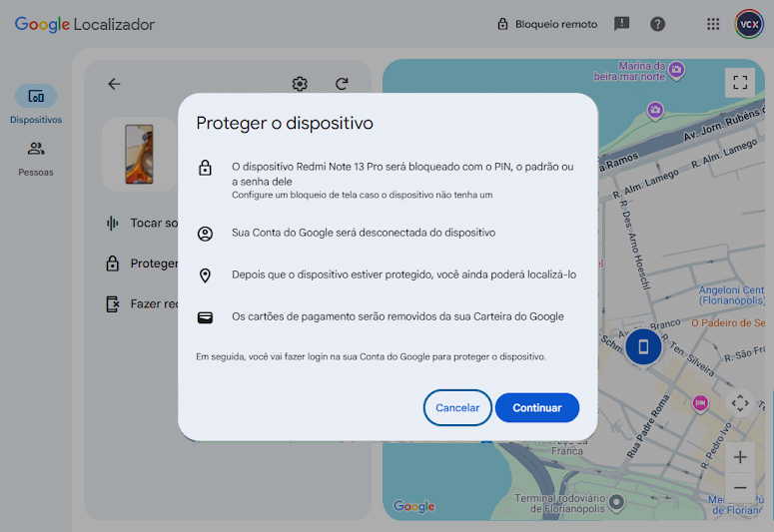The image size is (774, 532).
Task: Click the Google Localizador logo
Action: (85, 24)
